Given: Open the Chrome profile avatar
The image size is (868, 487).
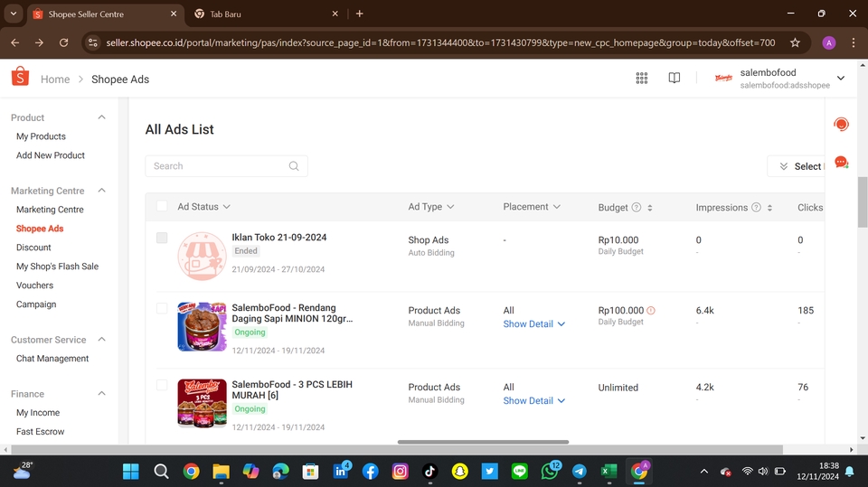Looking at the screenshot, I should click(x=829, y=42).
